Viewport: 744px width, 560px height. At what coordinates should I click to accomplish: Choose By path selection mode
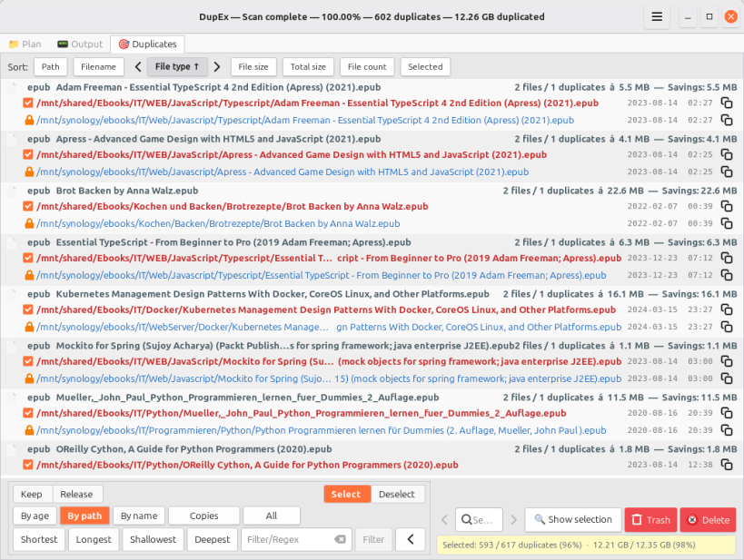[84, 516]
